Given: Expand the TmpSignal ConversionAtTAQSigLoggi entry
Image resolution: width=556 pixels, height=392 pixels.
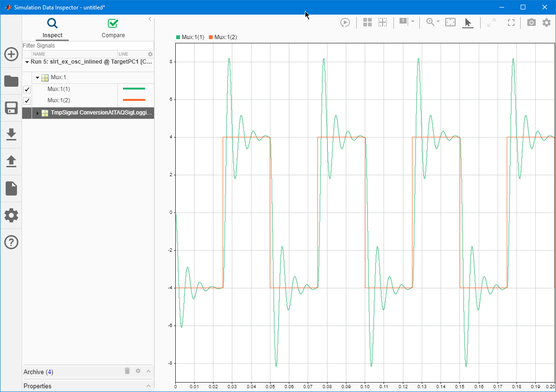Looking at the screenshot, I should (x=38, y=113).
